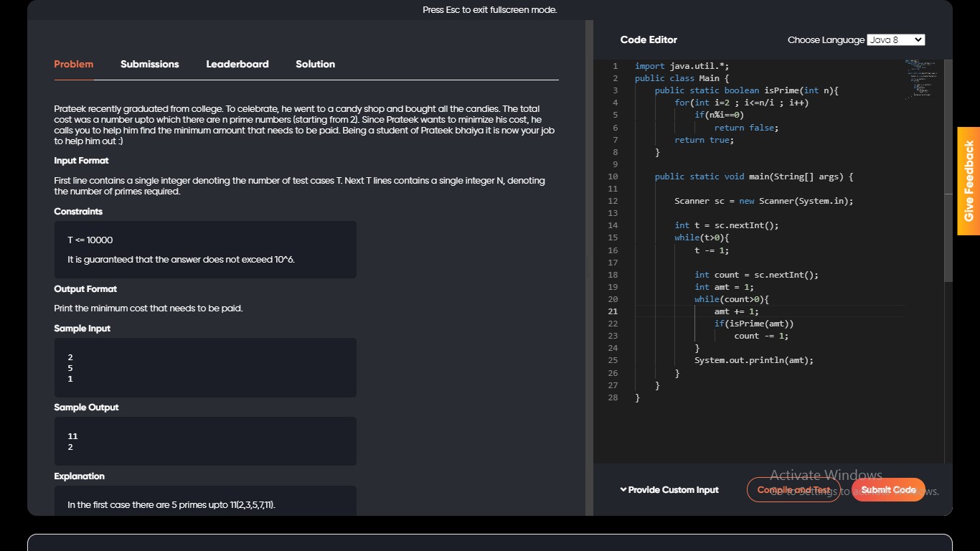Click inside the Sample Output box
The width and height of the screenshot is (980, 551).
(205, 441)
